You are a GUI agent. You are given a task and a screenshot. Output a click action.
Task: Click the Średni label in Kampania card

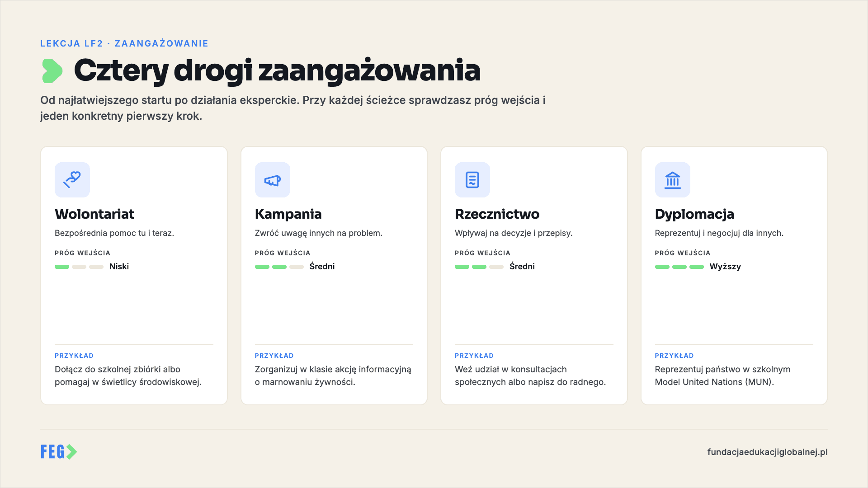click(322, 266)
